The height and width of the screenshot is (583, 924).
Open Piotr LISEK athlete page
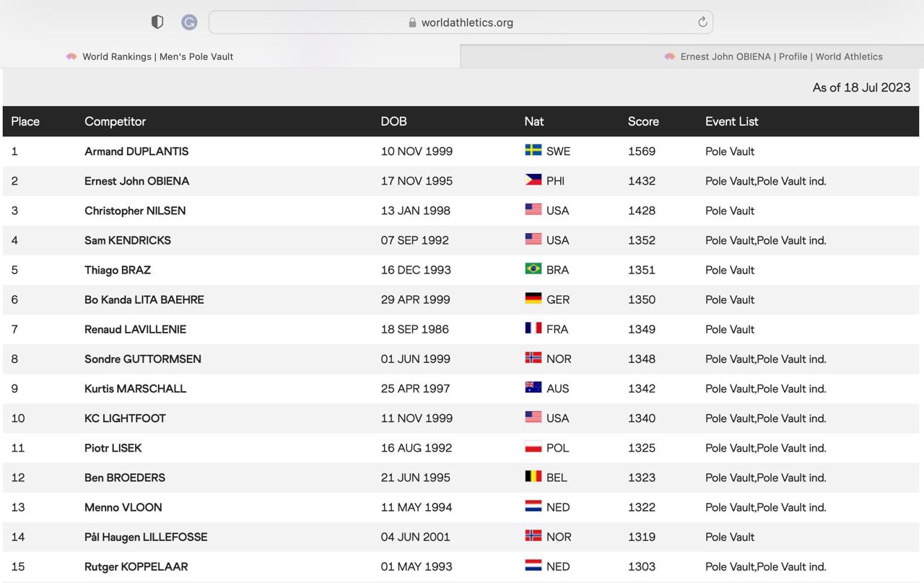113,447
